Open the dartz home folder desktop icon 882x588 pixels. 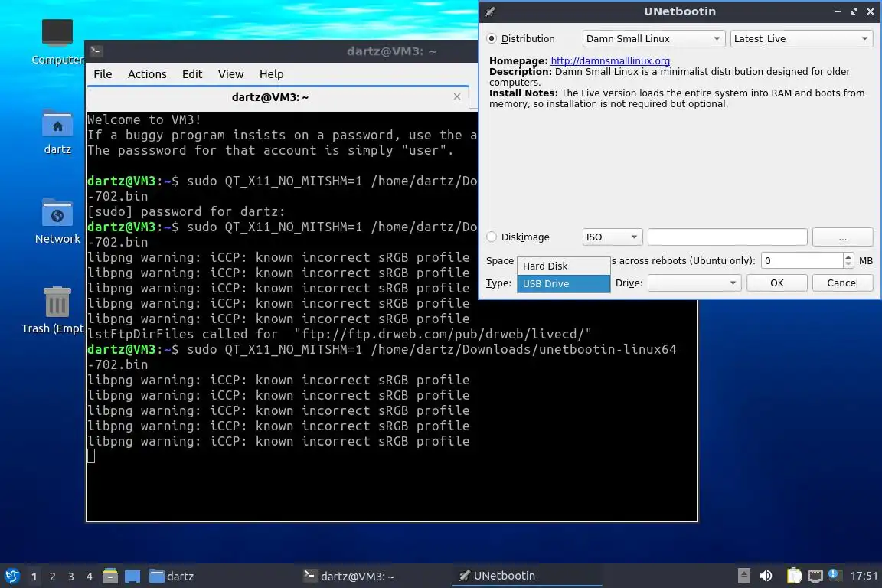pyautogui.click(x=57, y=131)
